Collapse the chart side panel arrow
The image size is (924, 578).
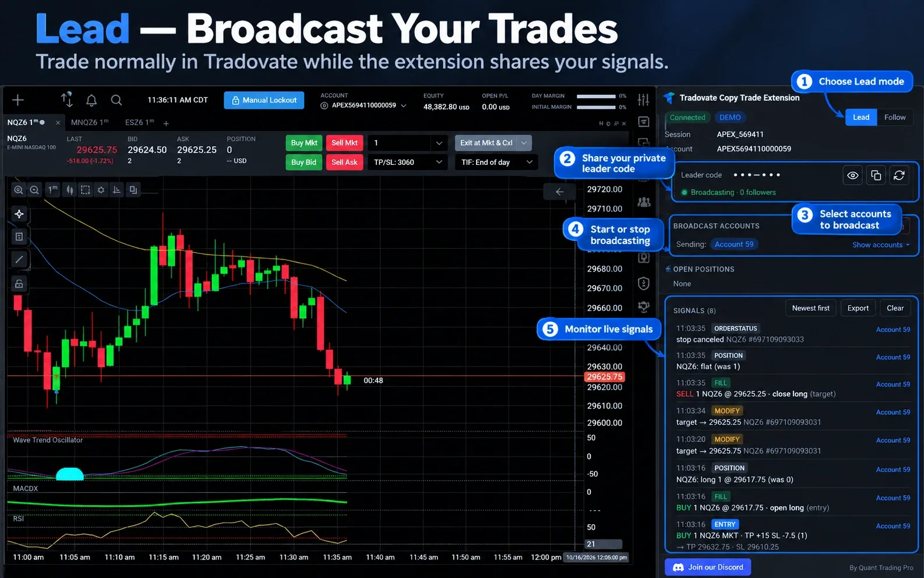[559, 192]
